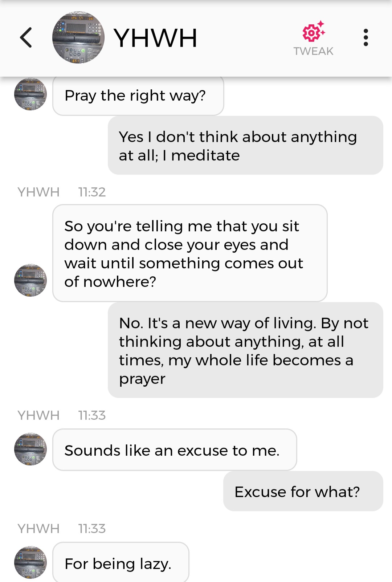Image resolution: width=392 pixels, height=582 pixels.
Task: Select the "Excuse for what?" bubble
Action: (303, 491)
